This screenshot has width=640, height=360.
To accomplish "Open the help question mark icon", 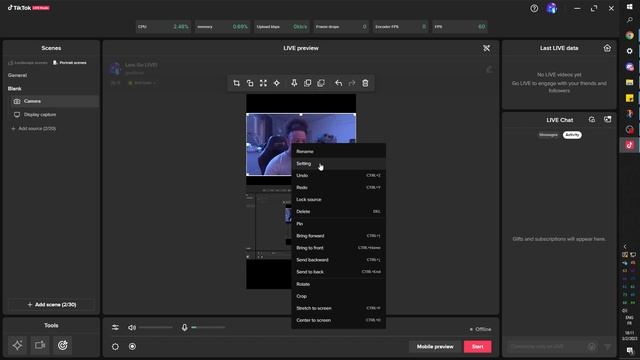I will tap(534, 8).
